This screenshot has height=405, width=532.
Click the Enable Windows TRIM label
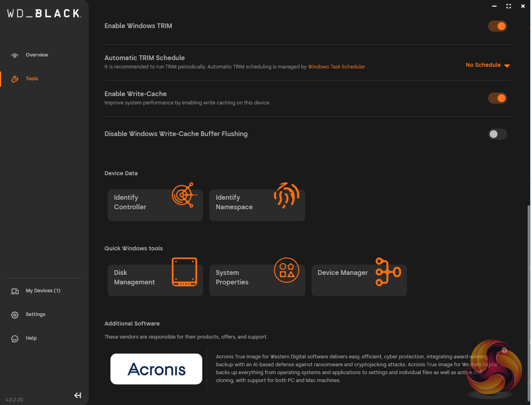point(138,26)
